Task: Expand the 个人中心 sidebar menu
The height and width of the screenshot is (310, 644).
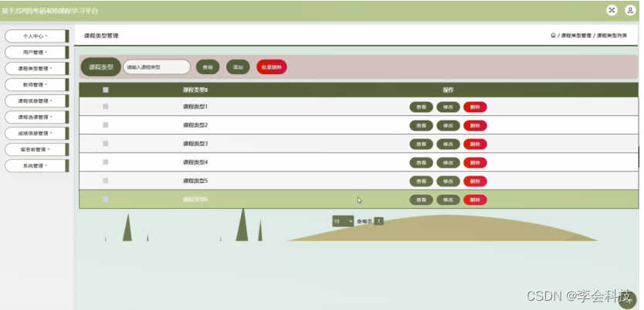Action: point(36,36)
